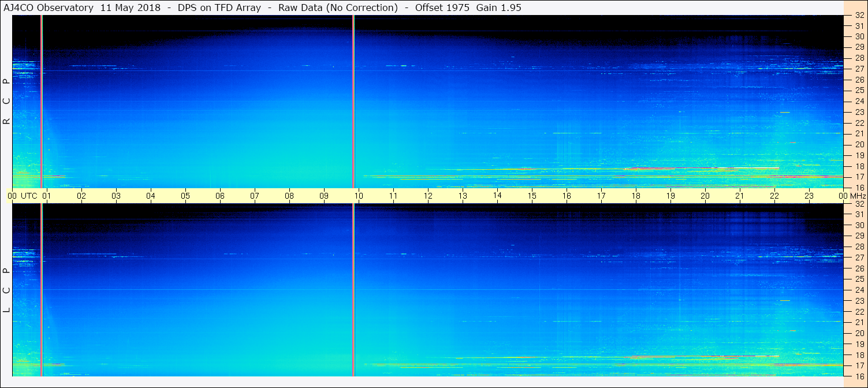868x388 pixels.
Task: Click hour 08 on the UTC time axis
Action: (289, 196)
